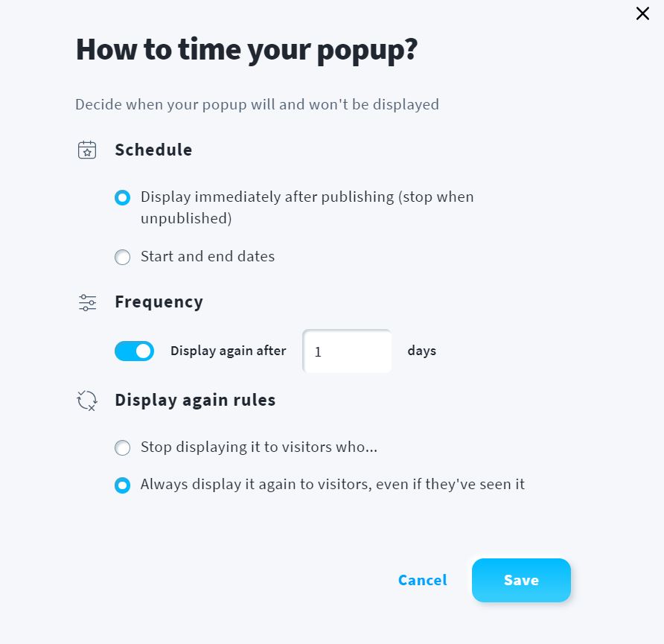664x644 pixels.
Task: Select Display immediately after publishing radio
Action: tap(122, 197)
